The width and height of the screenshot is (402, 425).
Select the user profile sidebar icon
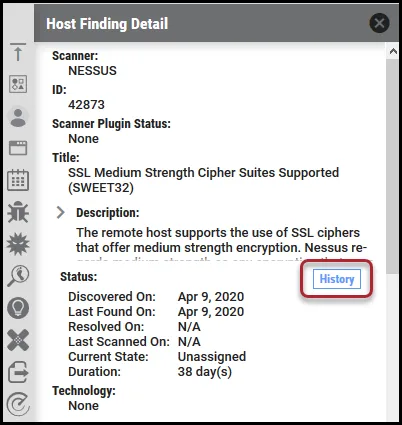(18, 117)
